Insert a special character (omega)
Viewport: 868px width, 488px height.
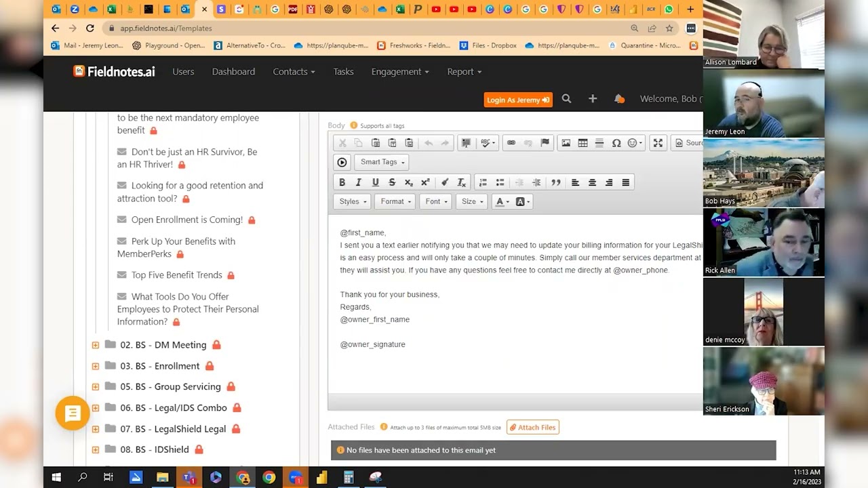click(x=616, y=143)
